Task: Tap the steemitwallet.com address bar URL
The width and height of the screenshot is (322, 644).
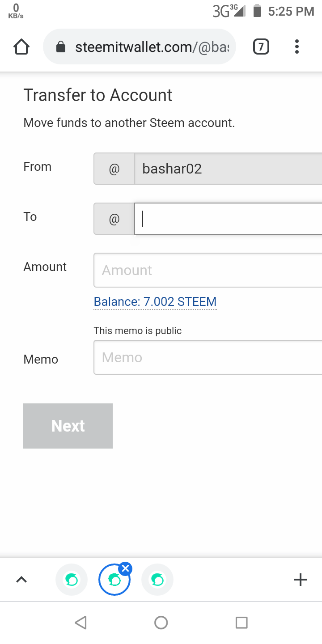Action: tap(152, 47)
